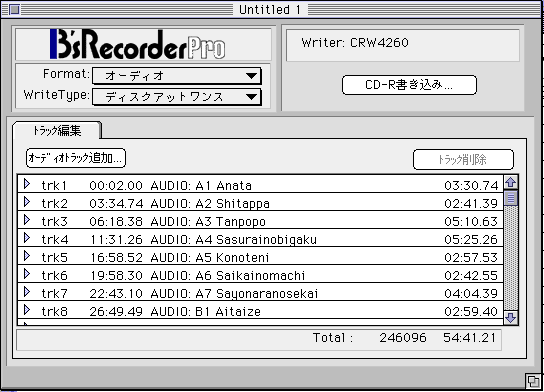Open the Format dropdown menu
The image size is (544, 392).
[177, 76]
